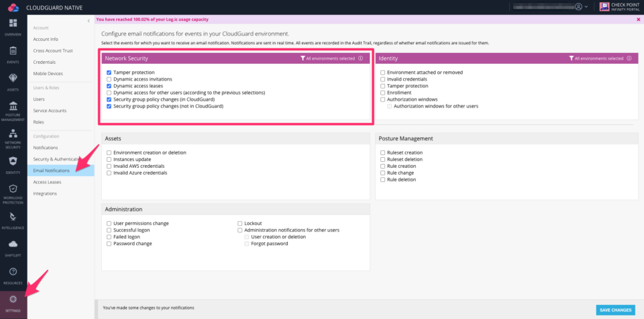
Task: Open Posture Management icon
Action: pyautogui.click(x=13, y=105)
